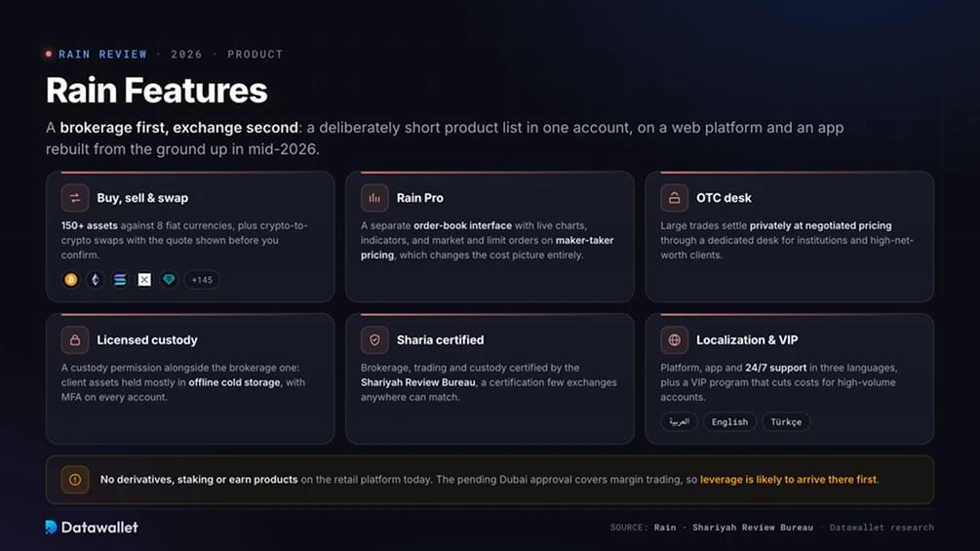Click the teal gem coin icon
Screen dimensions: 980x551
[169, 279]
